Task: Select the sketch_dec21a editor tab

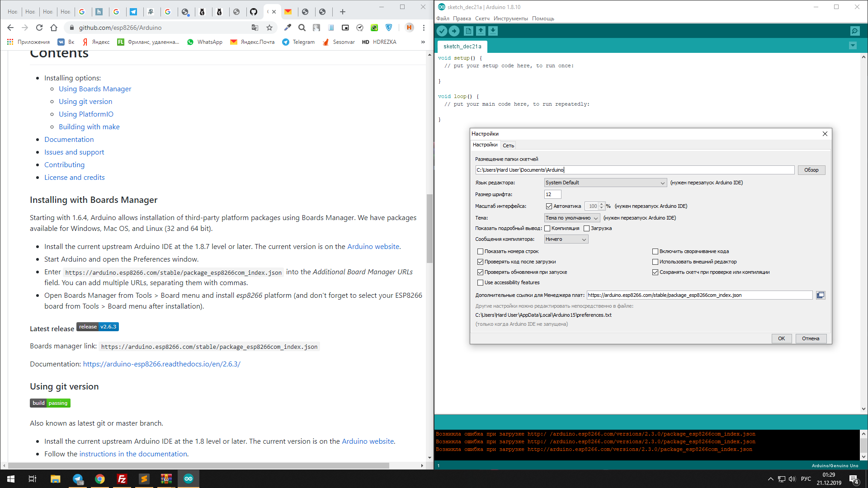Action: [462, 47]
